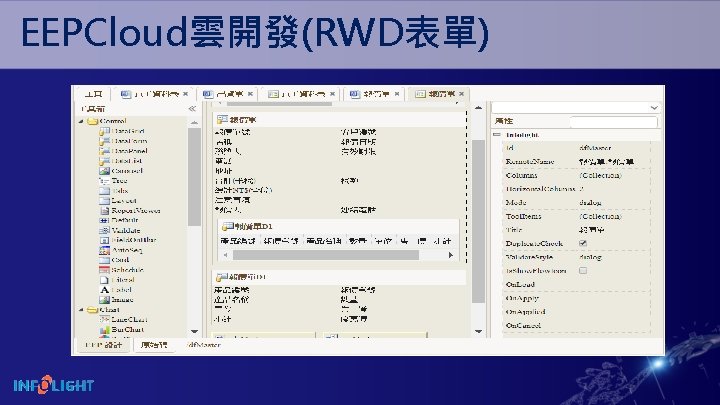This screenshot has height=405, width=720.
Task: Collapse the Chart toolbox group arrow
Action: [81, 310]
